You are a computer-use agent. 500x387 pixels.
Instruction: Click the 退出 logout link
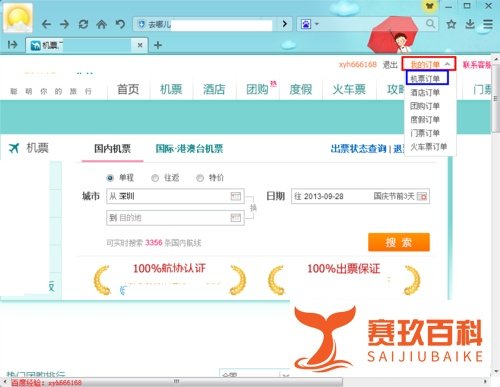pos(389,65)
